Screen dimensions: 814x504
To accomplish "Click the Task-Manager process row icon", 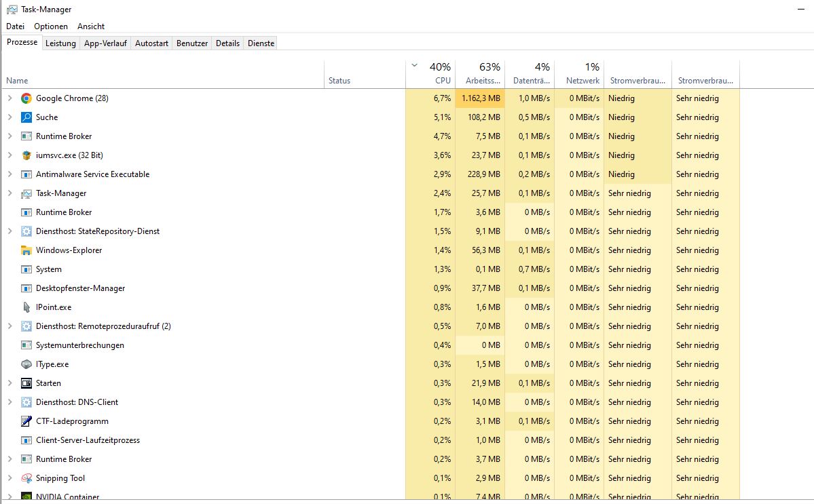I will click(26, 193).
